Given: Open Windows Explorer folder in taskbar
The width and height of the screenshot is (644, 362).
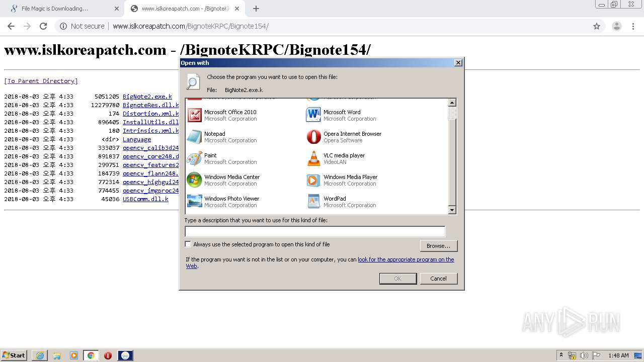Looking at the screenshot, I should [57, 355].
